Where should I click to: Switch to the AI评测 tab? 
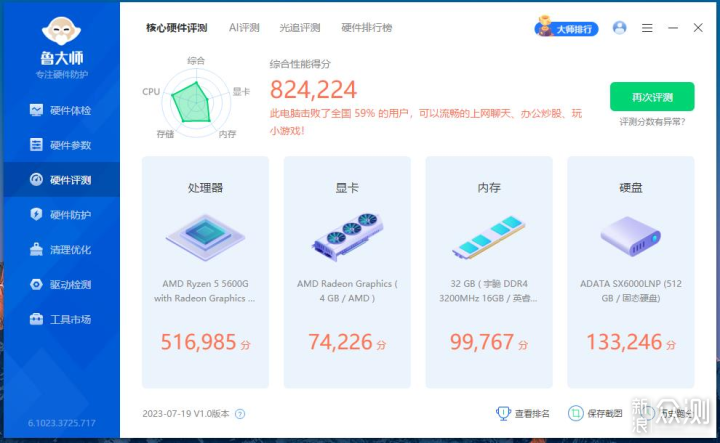tap(244, 28)
